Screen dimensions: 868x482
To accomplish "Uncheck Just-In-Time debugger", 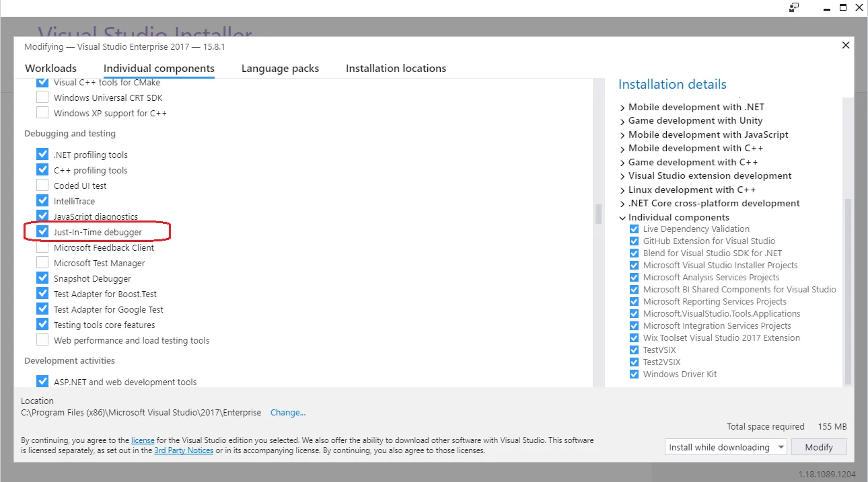I will pyautogui.click(x=42, y=232).
